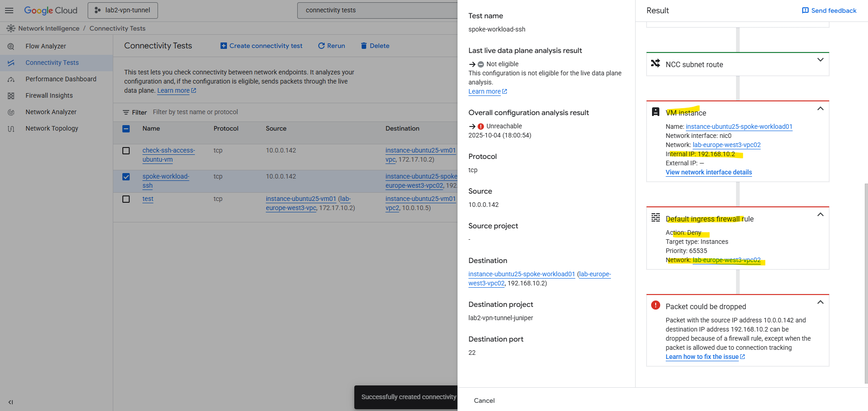
Task: Open the main navigation hamburger menu
Action: pos(9,10)
